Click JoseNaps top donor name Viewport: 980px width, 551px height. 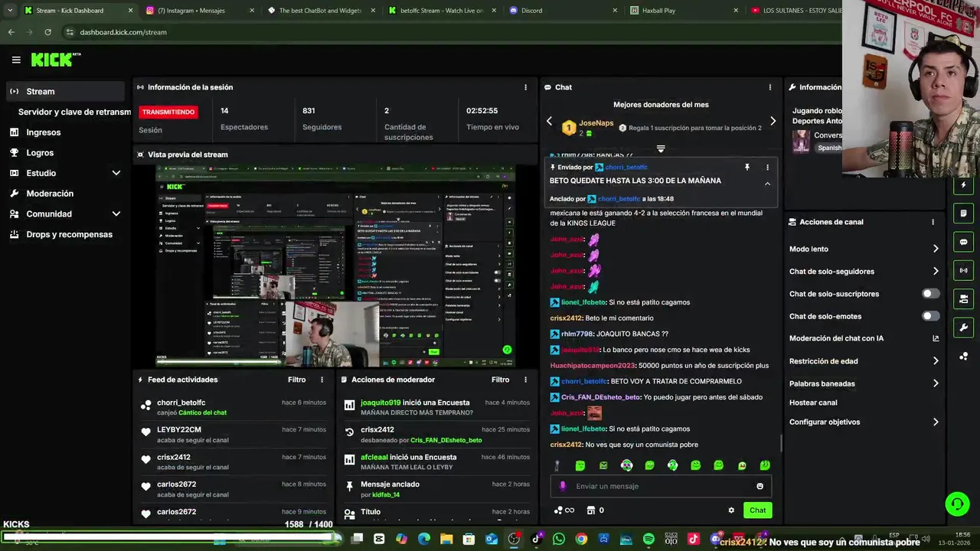point(596,122)
